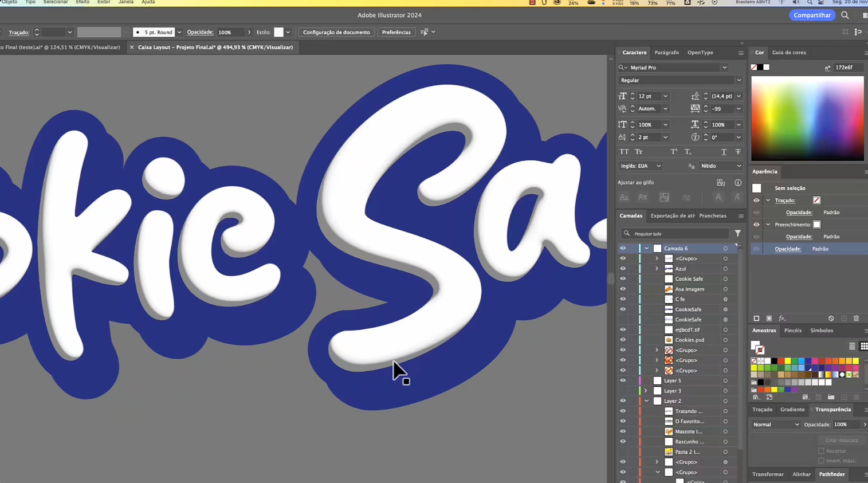Hide Layer 5
This screenshot has height=483, width=868.
point(623,380)
